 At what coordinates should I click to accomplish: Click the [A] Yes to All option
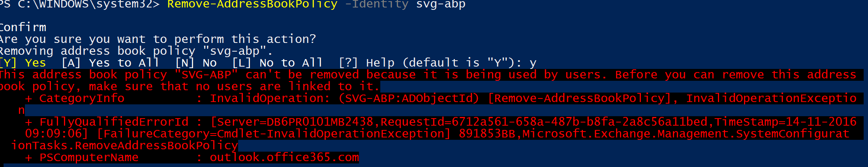(x=110, y=63)
